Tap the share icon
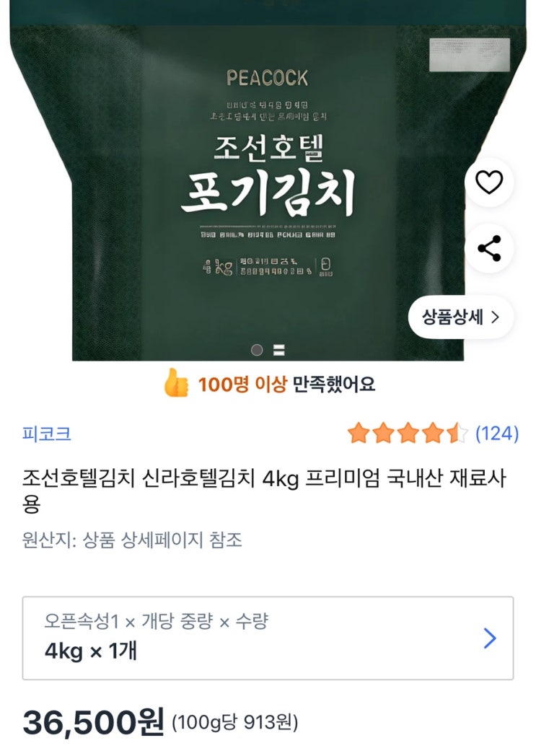536x756 pixels. [x=489, y=248]
